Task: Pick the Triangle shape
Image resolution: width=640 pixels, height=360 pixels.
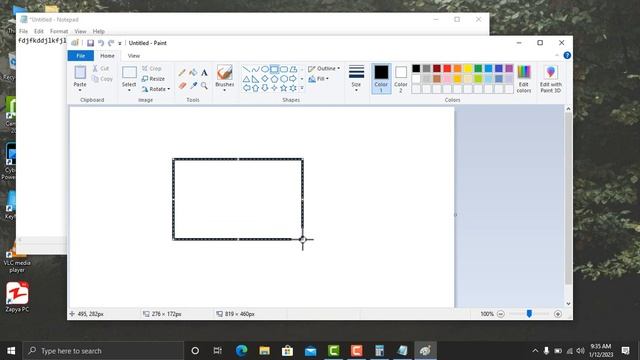Action: (x=246, y=78)
